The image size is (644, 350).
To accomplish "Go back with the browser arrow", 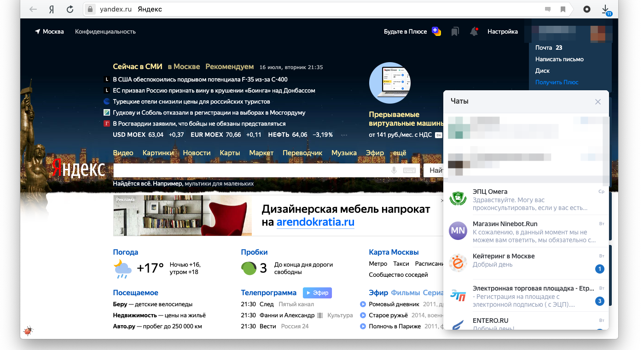I will click(33, 9).
